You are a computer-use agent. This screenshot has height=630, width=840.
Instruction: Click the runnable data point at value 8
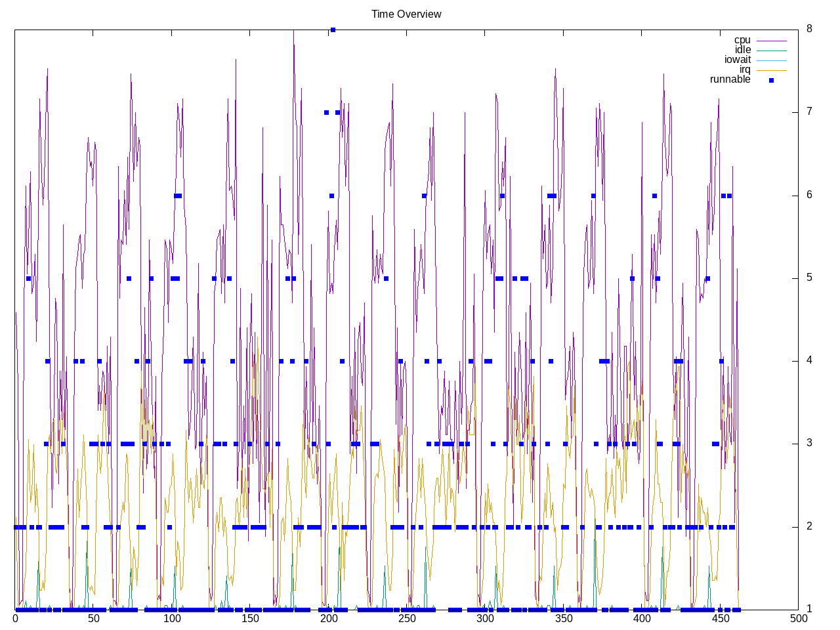point(333,30)
